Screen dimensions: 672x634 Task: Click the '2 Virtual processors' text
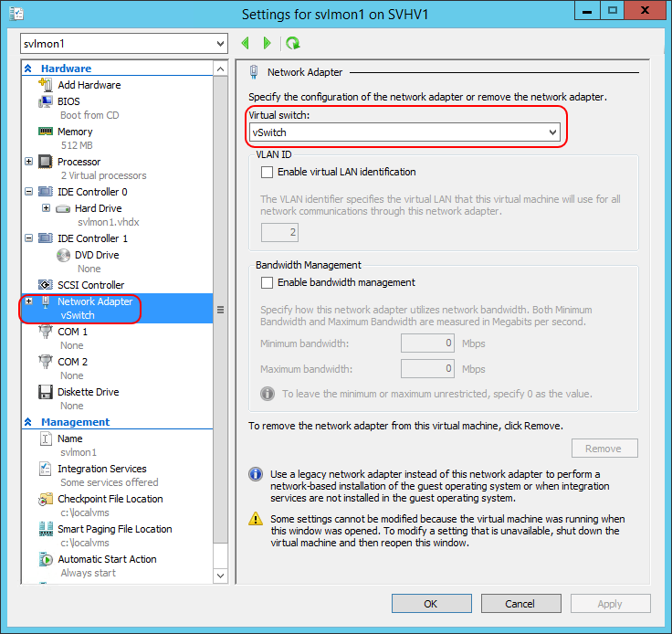click(x=103, y=175)
